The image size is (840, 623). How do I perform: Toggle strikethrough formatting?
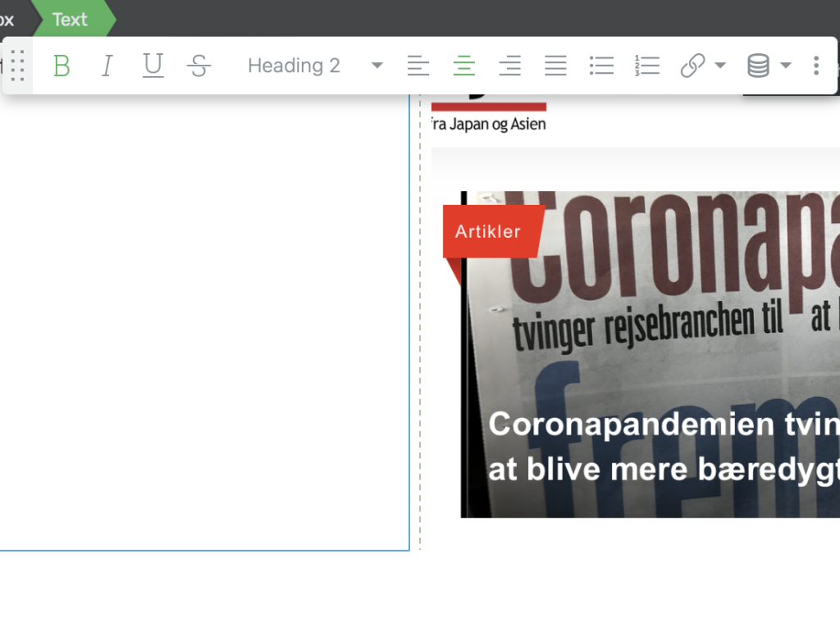199,66
